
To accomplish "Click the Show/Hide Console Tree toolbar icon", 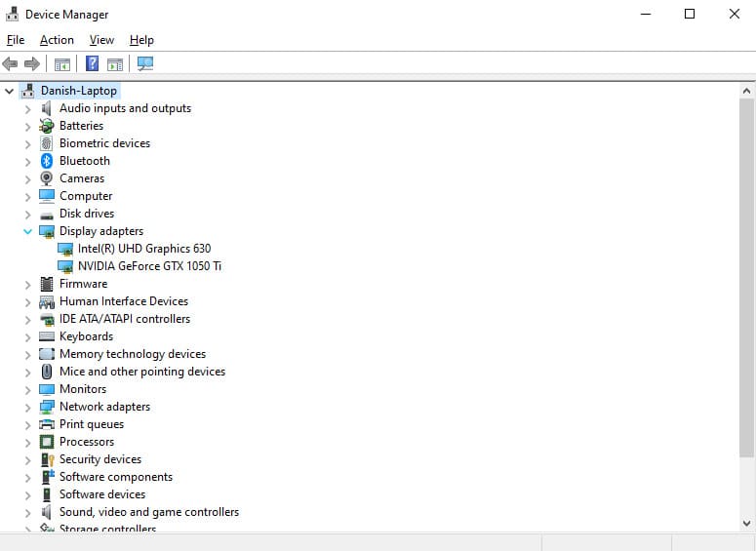I will pos(62,63).
